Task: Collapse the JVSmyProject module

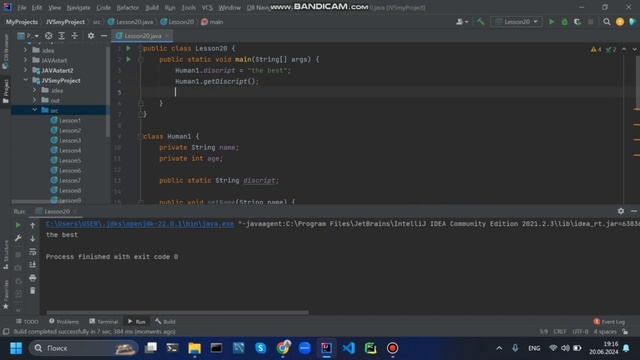Action: [x=25, y=80]
